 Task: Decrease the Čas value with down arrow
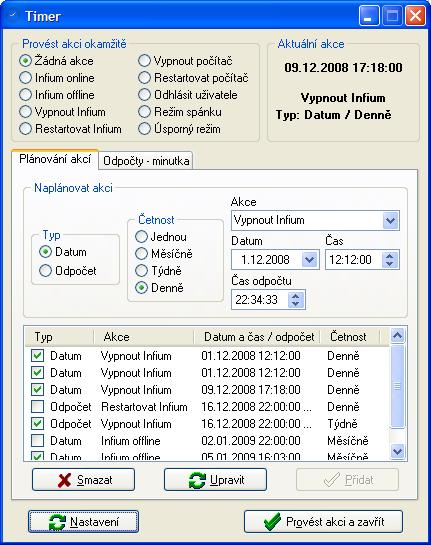tap(390, 264)
